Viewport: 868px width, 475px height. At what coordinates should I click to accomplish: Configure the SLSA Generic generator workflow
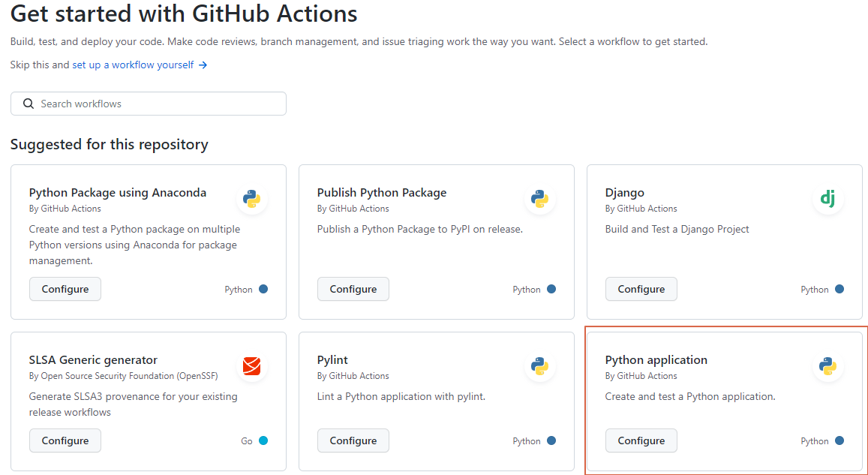(65, 440)
